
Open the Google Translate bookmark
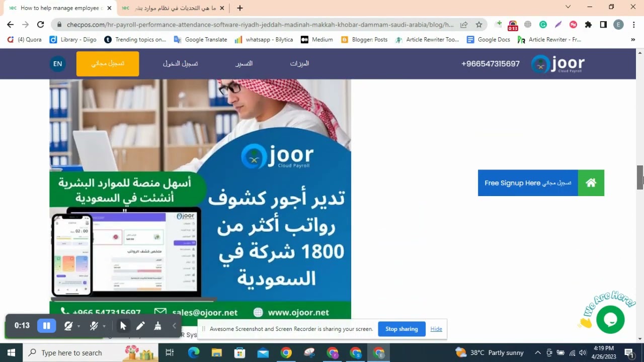click(x=200, y=39)
